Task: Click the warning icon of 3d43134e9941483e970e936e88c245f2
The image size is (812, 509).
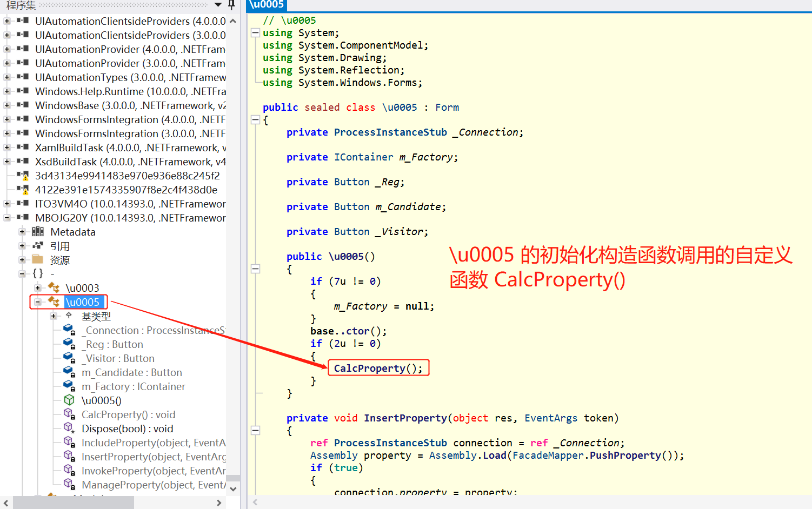Action: click(23, 175)
